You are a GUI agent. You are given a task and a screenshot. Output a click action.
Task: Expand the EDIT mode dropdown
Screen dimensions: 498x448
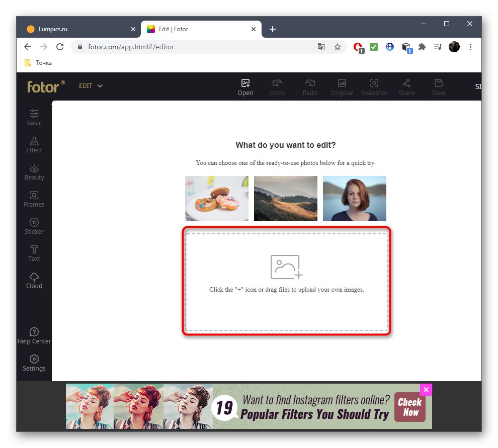(x=91, y=85)
